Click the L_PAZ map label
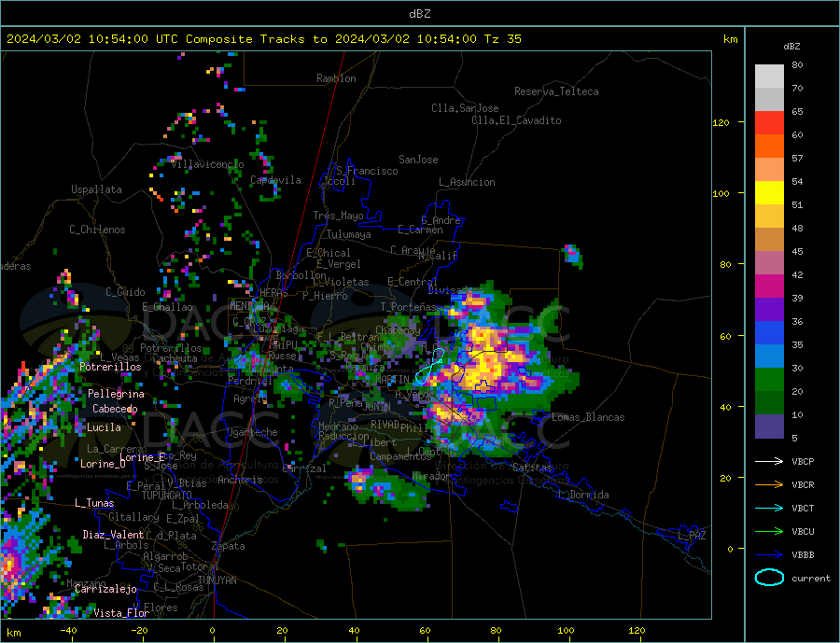The image size is (840, 643). pos(693,536)
